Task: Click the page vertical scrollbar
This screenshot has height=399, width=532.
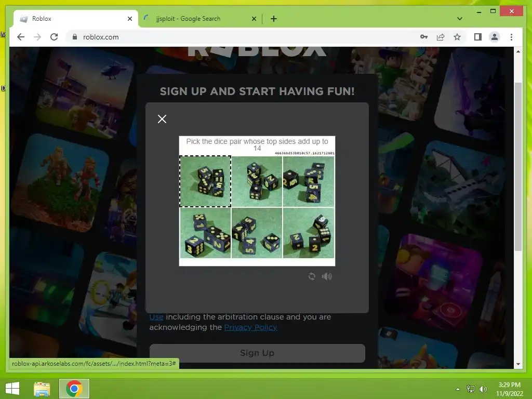Action: point(518,166)
